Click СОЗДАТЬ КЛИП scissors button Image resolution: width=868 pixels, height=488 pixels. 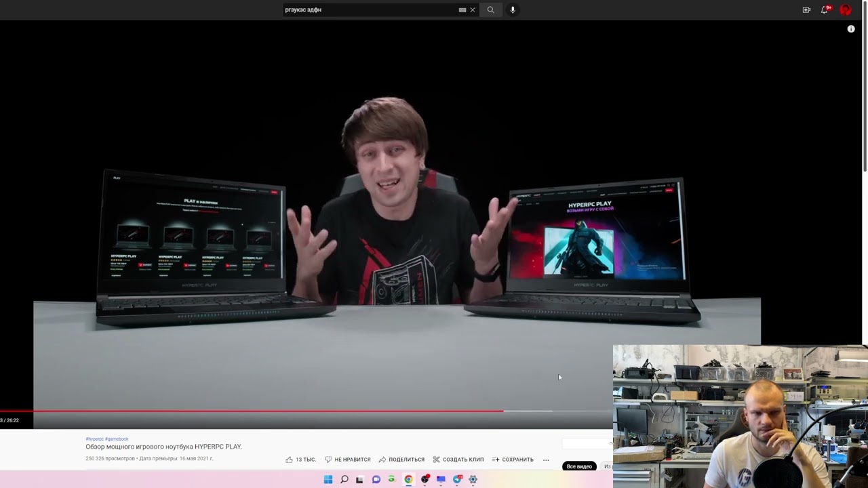[458, 460]
